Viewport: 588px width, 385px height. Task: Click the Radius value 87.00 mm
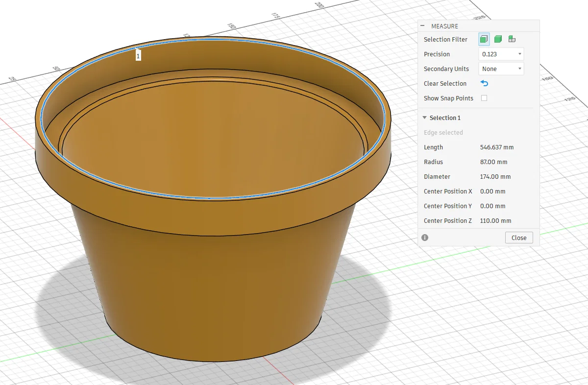click(x=493, y=162)
